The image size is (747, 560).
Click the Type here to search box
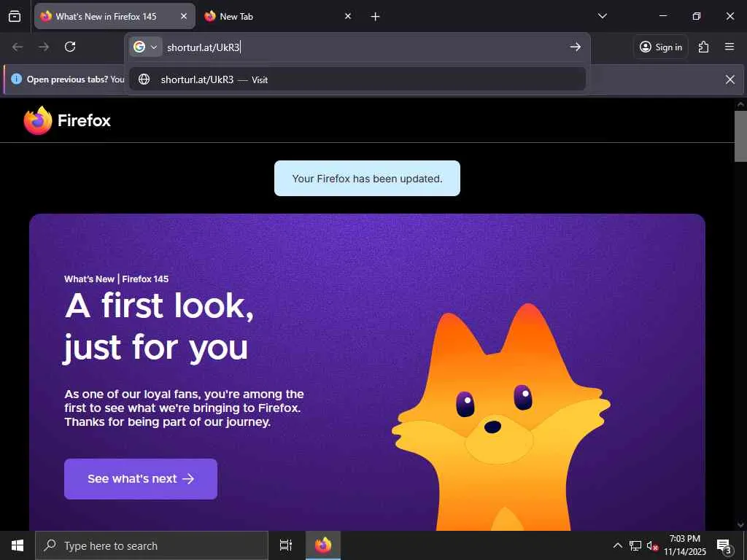point(152,545)
